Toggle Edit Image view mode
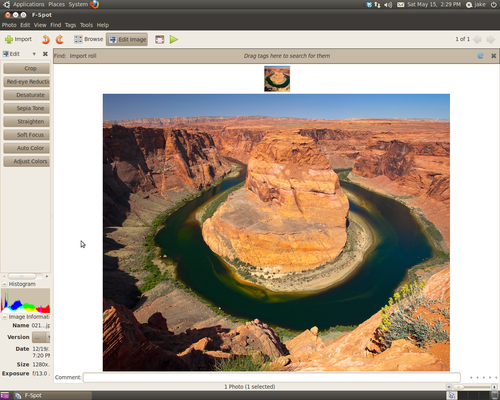500x400 pixels. point(127,39)
